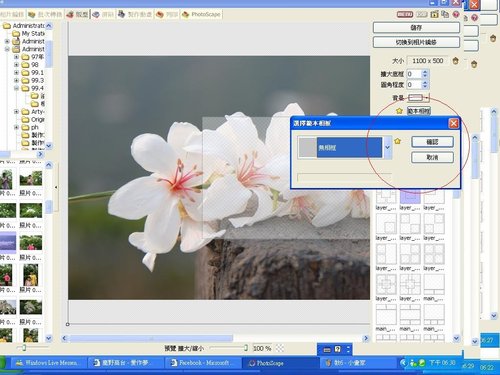
Task: Click the red help question mark icon
Action: point(456,14)
